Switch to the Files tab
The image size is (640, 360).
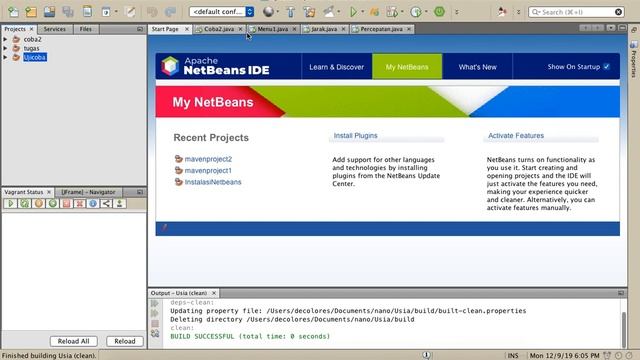86,29
